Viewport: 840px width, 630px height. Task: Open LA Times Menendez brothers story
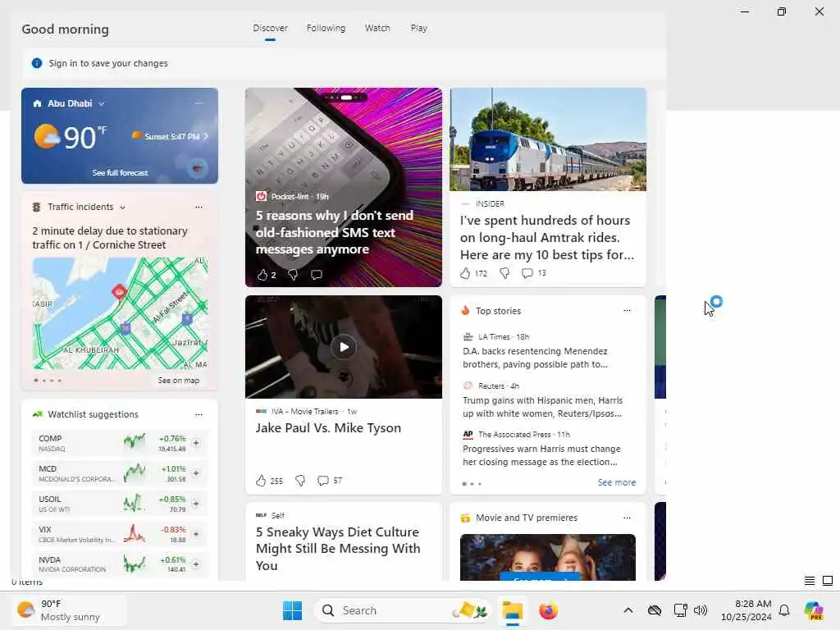coord(535,358)
